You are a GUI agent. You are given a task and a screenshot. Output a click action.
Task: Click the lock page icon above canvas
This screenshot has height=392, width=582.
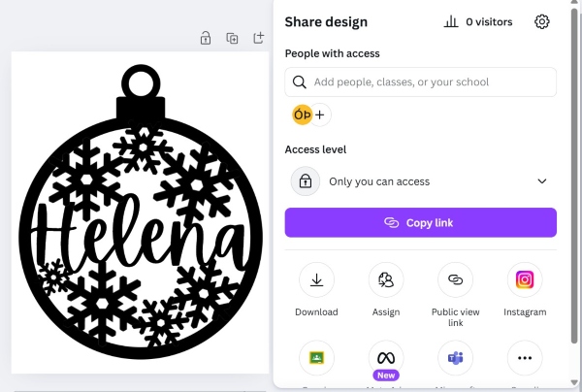[x=206, y=39]
